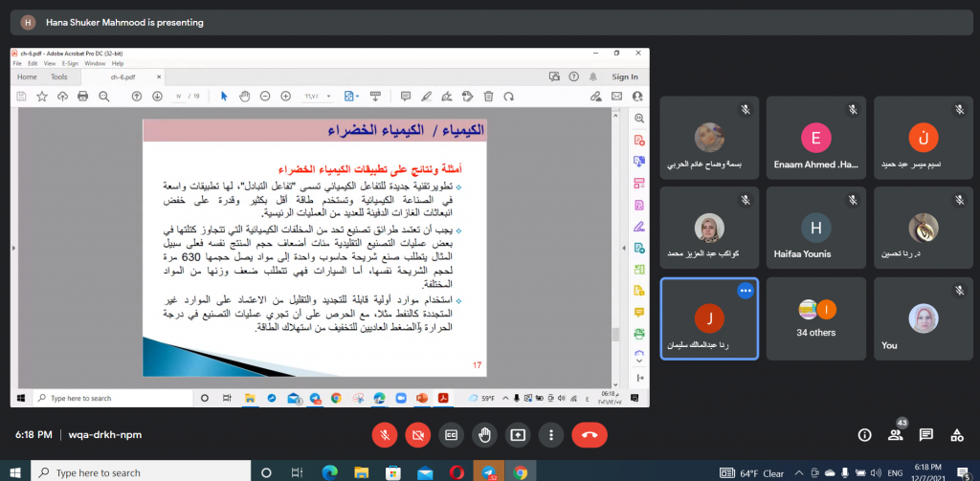980x481 pixels.
Task: Open the E-Sign menu in Acrobat
Action: click(x=68, y=63)
